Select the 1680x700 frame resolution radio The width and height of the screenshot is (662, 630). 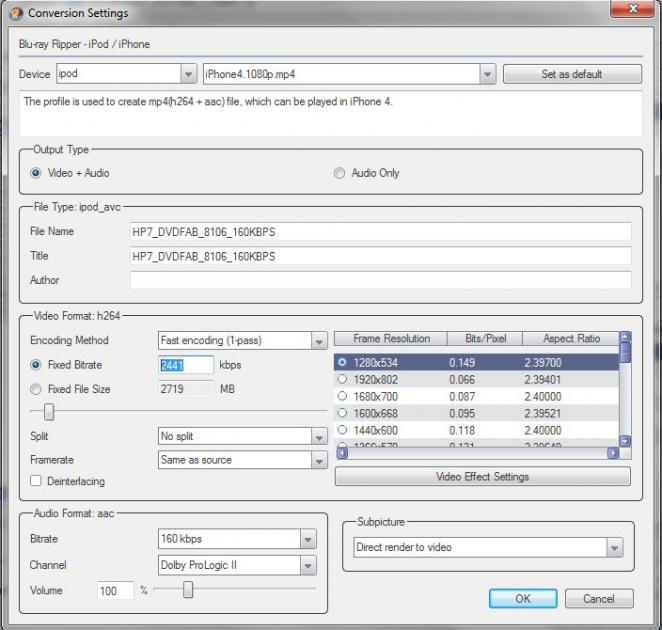click(x=342, y=396)
